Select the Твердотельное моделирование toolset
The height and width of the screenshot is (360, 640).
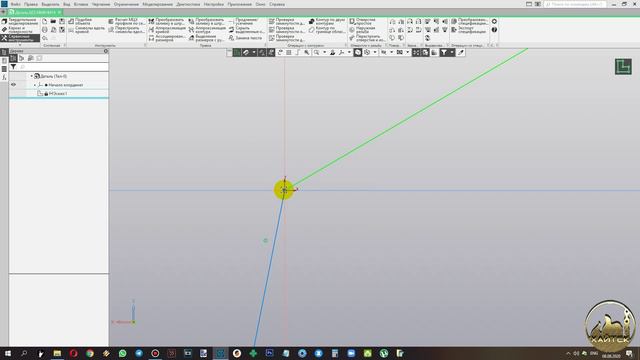point(20,21)
